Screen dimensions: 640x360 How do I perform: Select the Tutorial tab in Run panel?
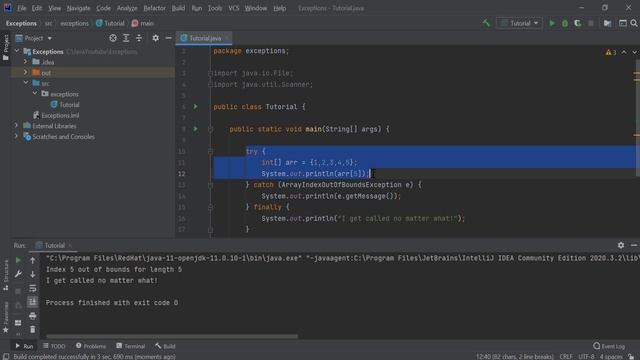tap(54, 245)
